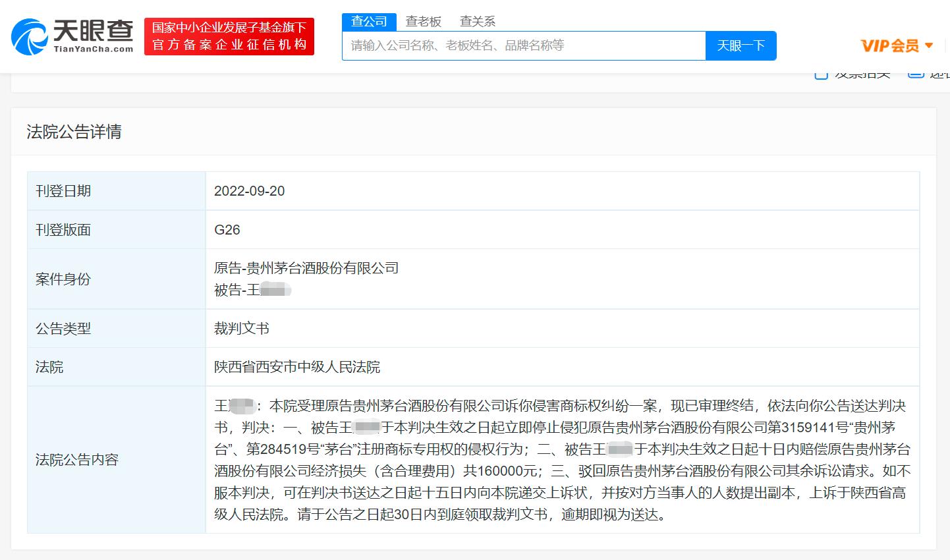Select the 2022-09-20 publication date value
The width and height of the screenshot is (950, 560).
pos(250,191)
